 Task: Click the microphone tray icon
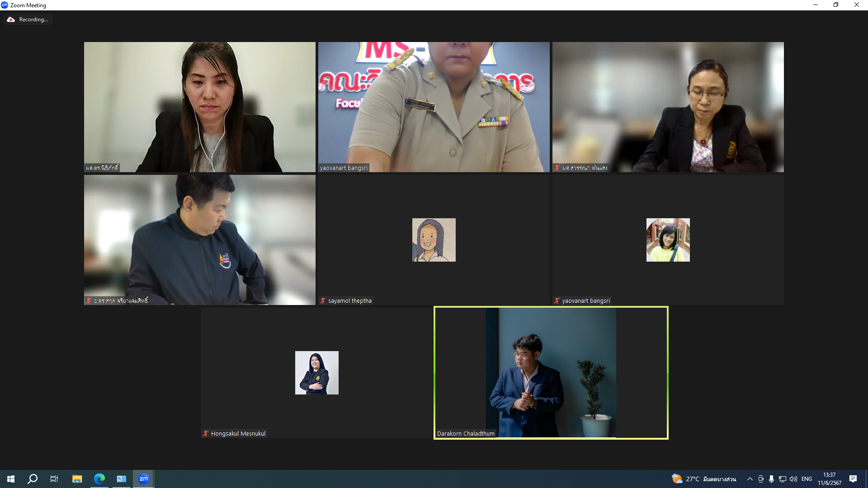pyautogui.click(x=771, y=479)
